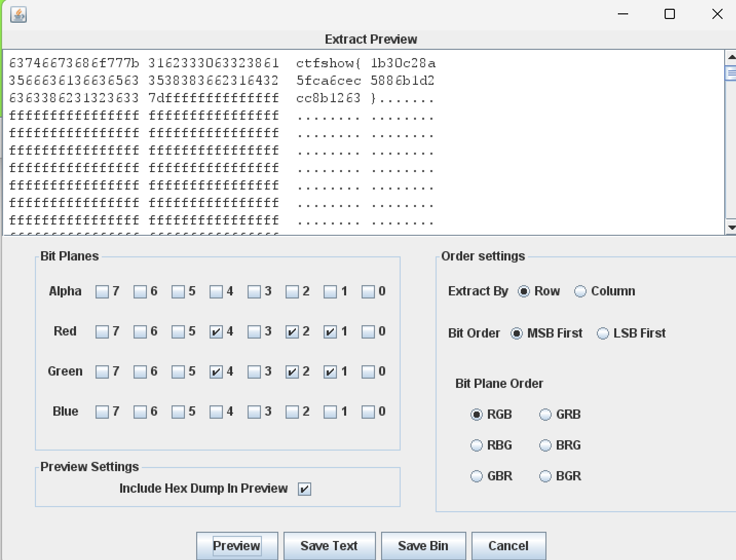
Task: Enable Alpha bit plane 0 checkbox
Action: [x=368, y=292]
